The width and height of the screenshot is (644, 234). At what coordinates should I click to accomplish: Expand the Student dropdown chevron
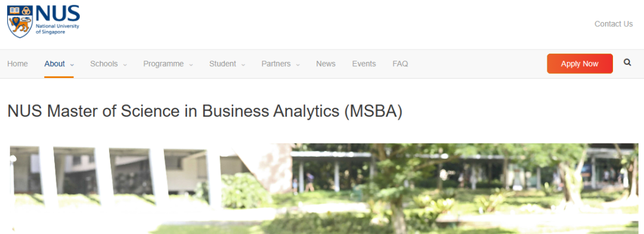[243, 65]
